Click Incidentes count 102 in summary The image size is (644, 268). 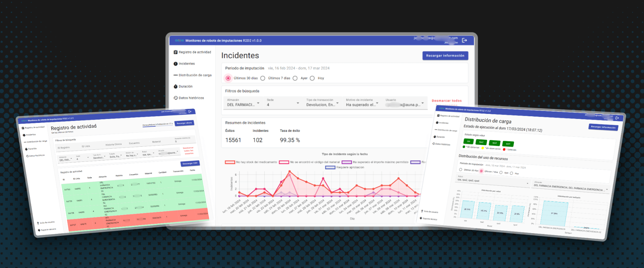click(258, 140)
